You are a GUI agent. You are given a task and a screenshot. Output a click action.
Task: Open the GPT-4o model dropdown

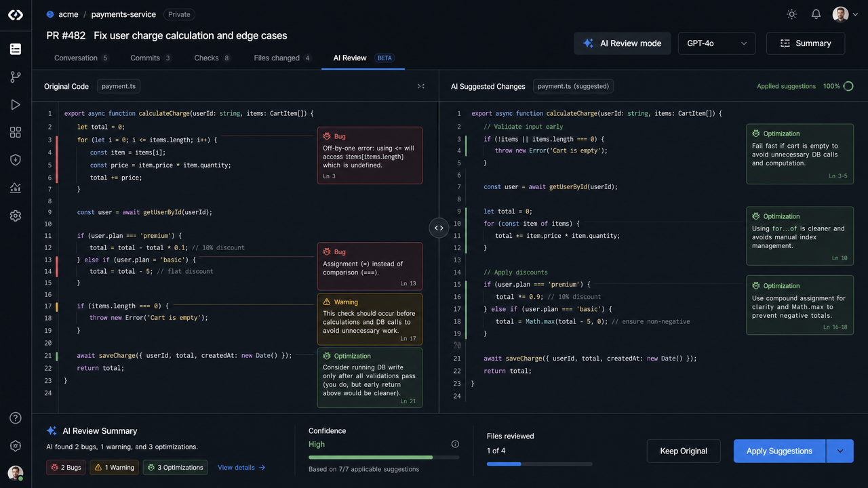click(x=717, y=43)
